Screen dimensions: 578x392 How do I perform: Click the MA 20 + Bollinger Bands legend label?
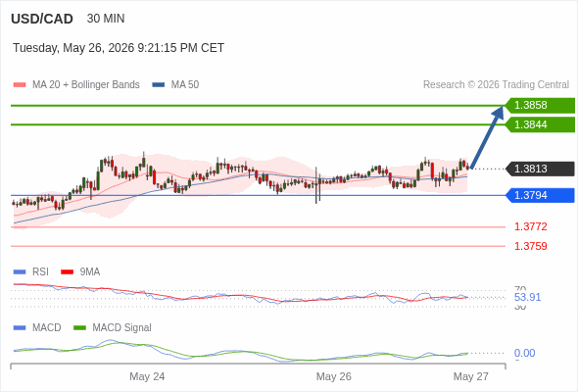(x=86, y=85)
